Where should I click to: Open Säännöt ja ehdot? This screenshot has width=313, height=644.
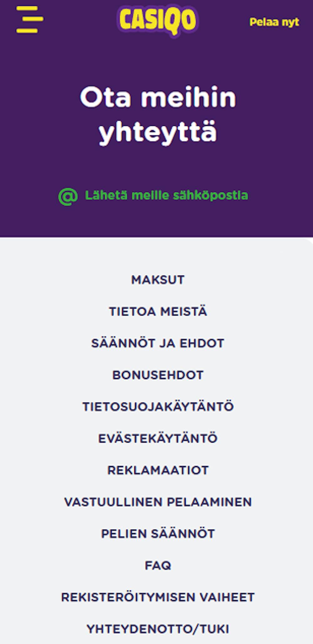(158, 343)
